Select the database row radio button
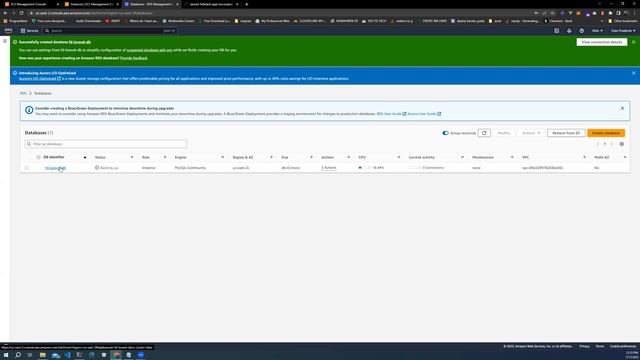The height and width of the screenshot is (360, 640). [27, 168]
